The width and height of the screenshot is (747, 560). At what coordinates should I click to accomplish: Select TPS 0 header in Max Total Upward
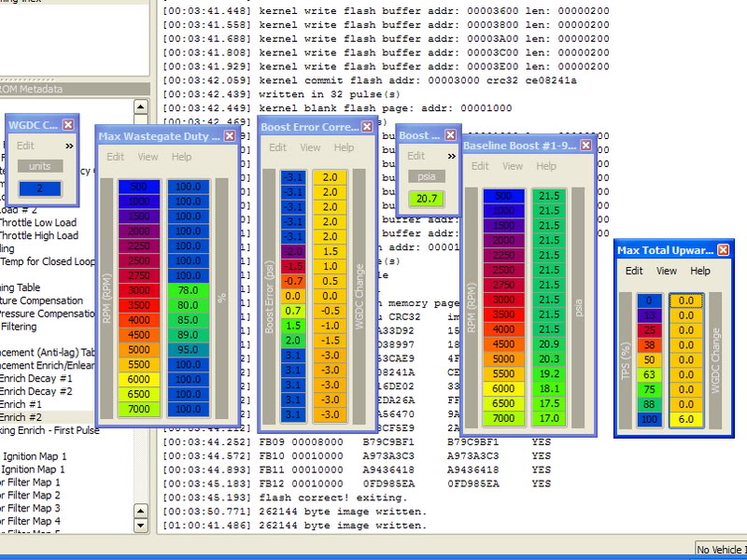click(649, 301)
